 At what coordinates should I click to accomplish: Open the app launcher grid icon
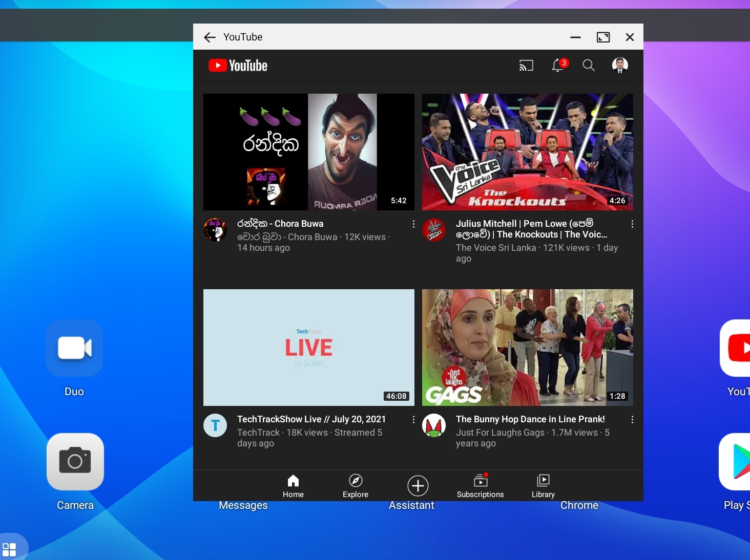9,550
